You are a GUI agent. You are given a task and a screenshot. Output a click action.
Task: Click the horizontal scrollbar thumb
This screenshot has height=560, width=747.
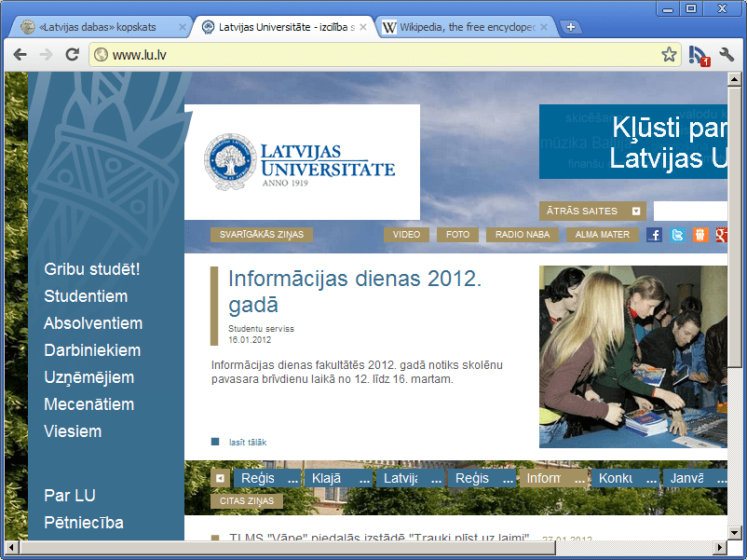point(287,548)
